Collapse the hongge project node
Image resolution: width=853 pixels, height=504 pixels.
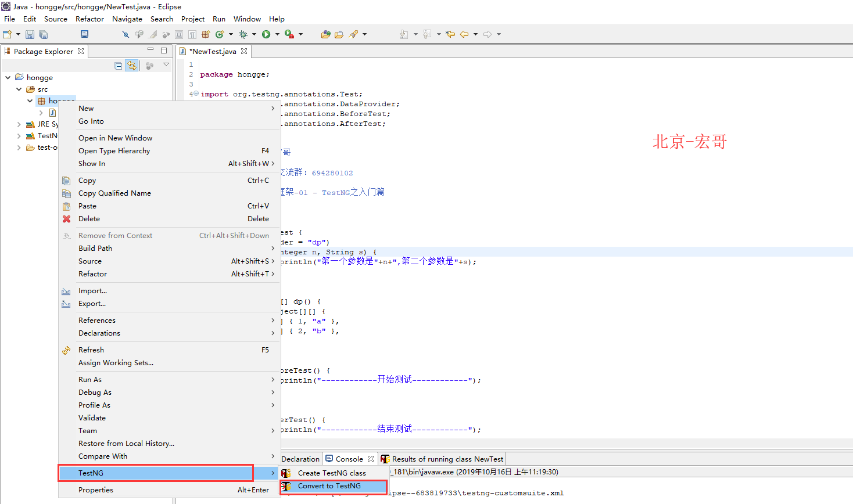[8, 77]
